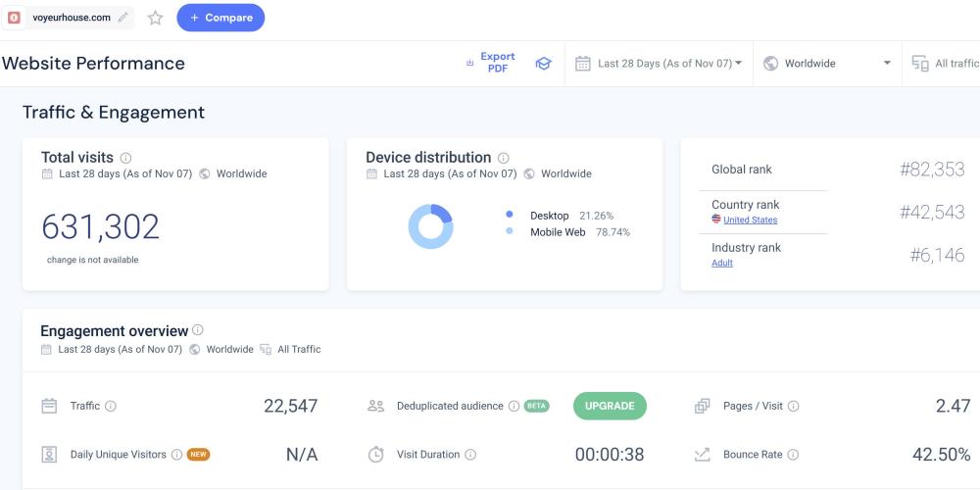Open the Last 28 Days date dropdown

pos(659,64)
